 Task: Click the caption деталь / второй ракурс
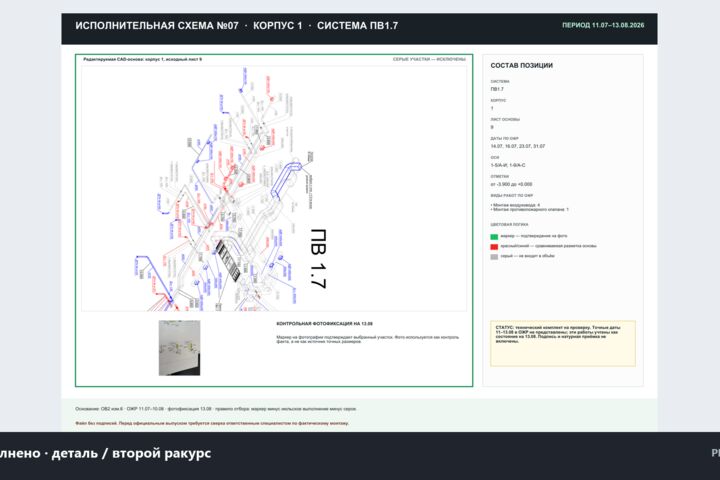tap(131, 453)
